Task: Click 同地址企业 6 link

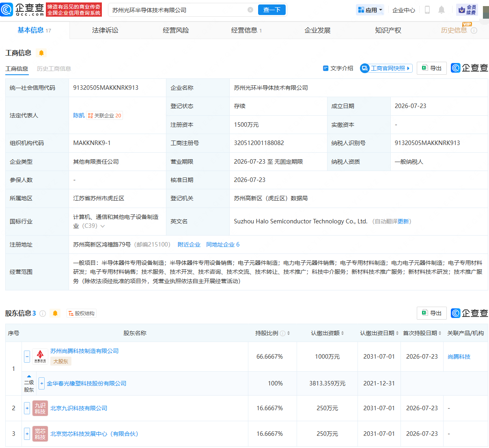Action: [223, 245]
